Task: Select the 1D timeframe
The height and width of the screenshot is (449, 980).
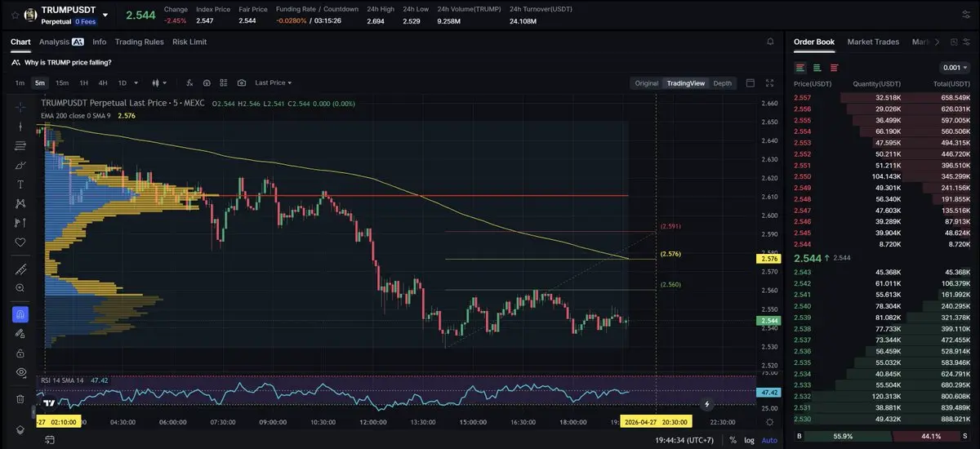Action: click(122, 82)
